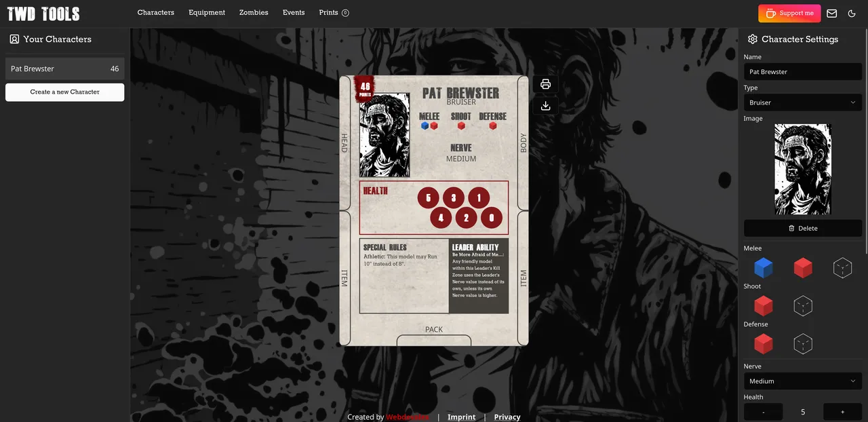
Task: Click the defense red die on card
Action: click(x=493, y=126)
